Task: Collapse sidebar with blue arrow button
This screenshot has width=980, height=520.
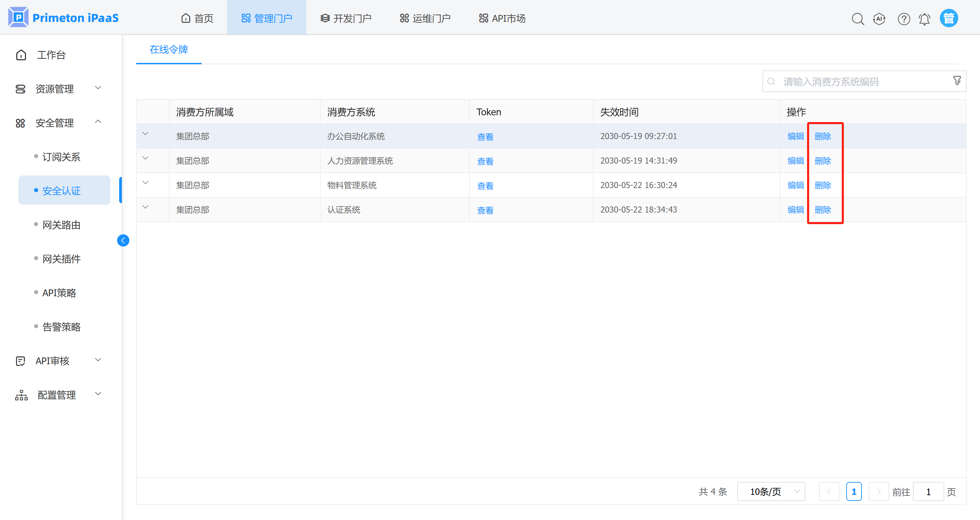Action: (123, 240)
